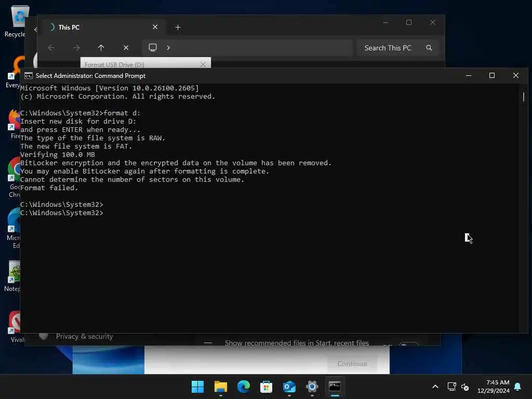Launch Microsoft Edge from the taskbar

point(243,387)
